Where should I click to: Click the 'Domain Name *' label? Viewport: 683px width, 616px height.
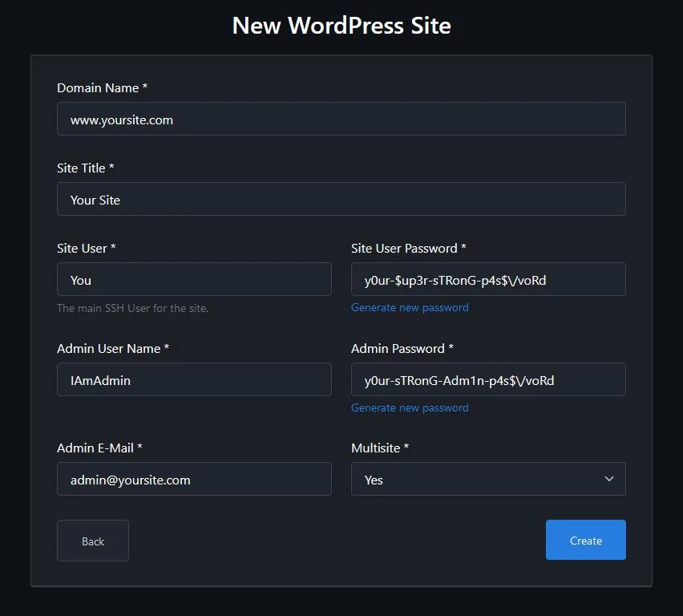coord(103,87)
